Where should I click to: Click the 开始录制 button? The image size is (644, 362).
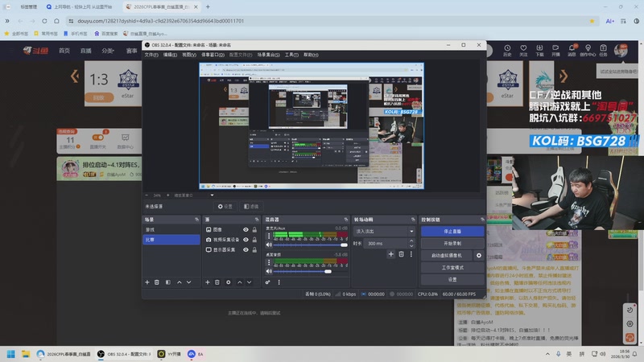[452, 243]
